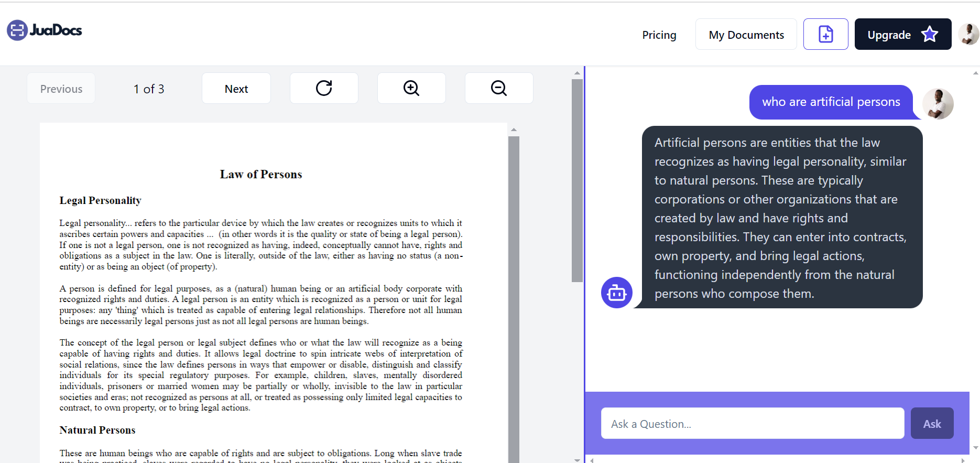Screen dimensions: 980x463
Task: Click the Upgrade button
Action: coord(889,35)
